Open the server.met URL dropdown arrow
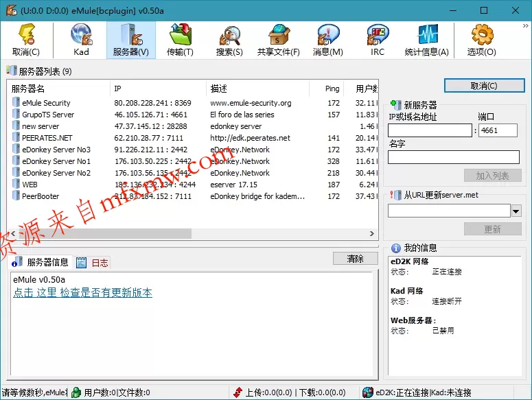Viewport: 532px width, 400px height. [x=516, y=211]
